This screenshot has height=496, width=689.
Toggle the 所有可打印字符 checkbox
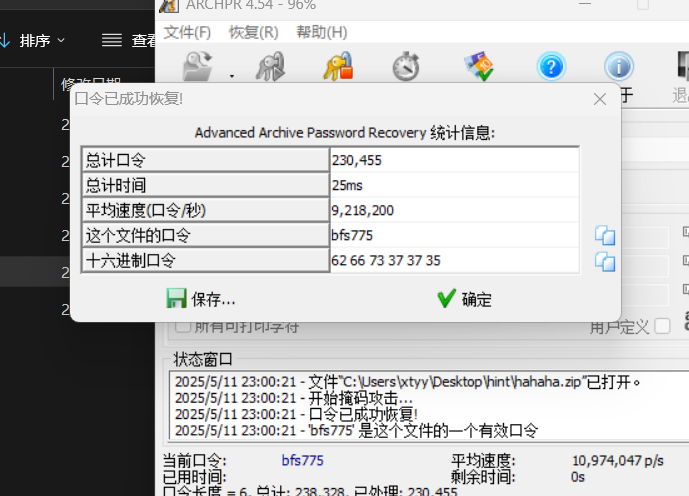tap(183, 326)
